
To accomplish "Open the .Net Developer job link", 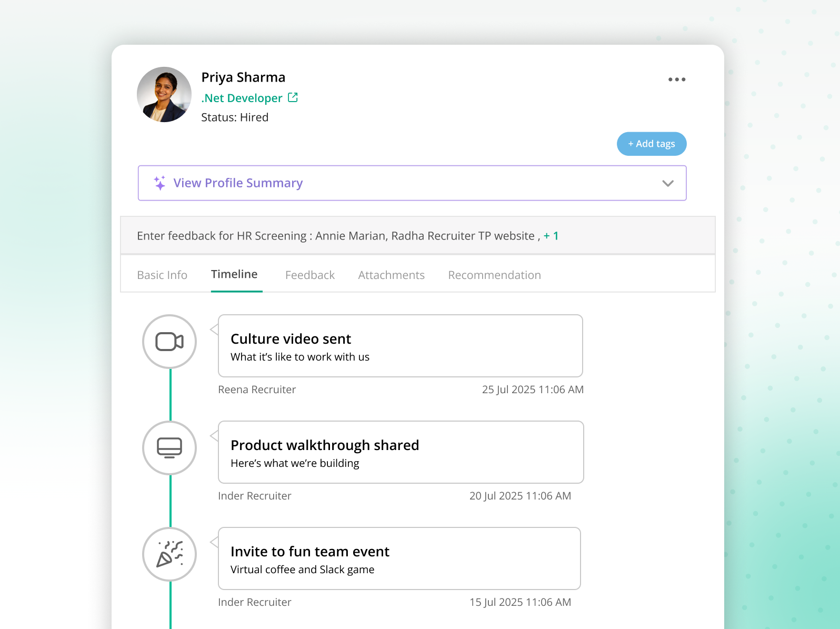I will click(242, 98).
